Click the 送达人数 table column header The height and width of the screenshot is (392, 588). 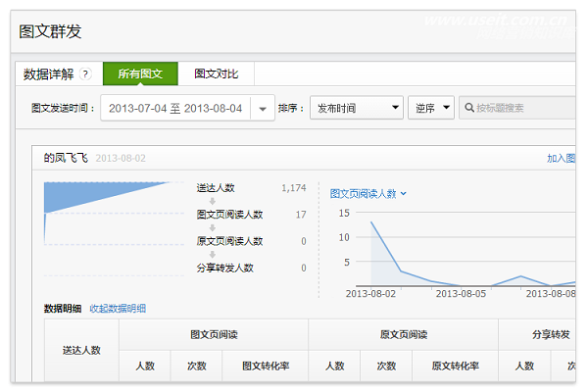coord(81,350)
